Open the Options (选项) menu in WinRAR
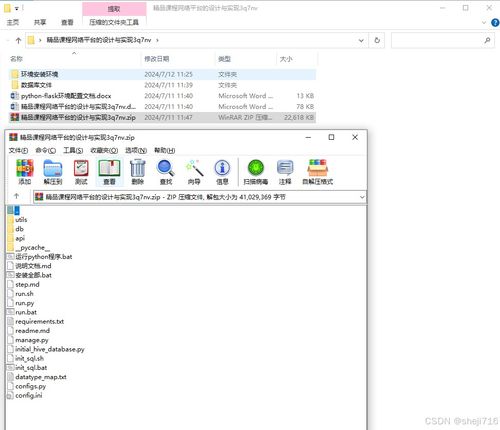Viewport: 500px width, 430px height. pos(136,151)
